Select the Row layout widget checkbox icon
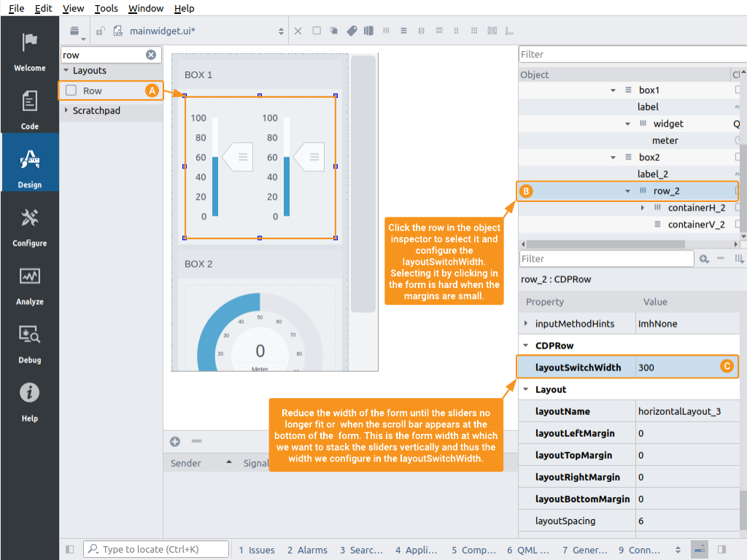The image size is (747, 560). 71,90
